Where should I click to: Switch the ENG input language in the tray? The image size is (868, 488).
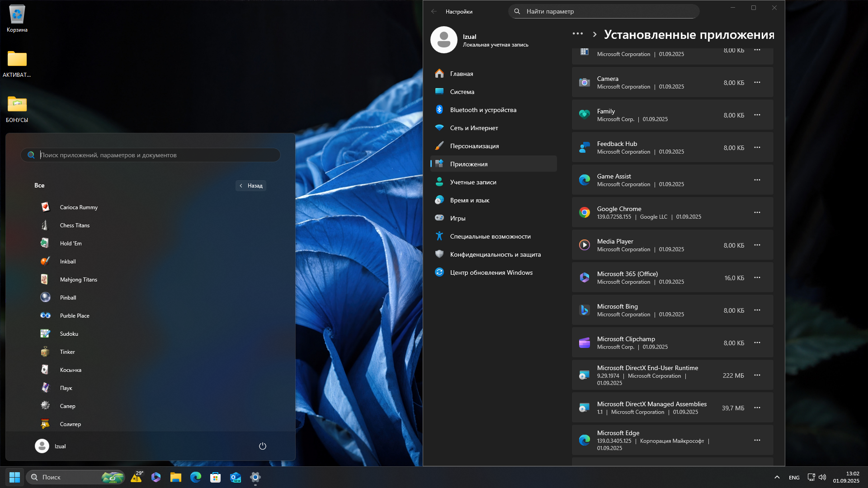click(x=794, y=478)
